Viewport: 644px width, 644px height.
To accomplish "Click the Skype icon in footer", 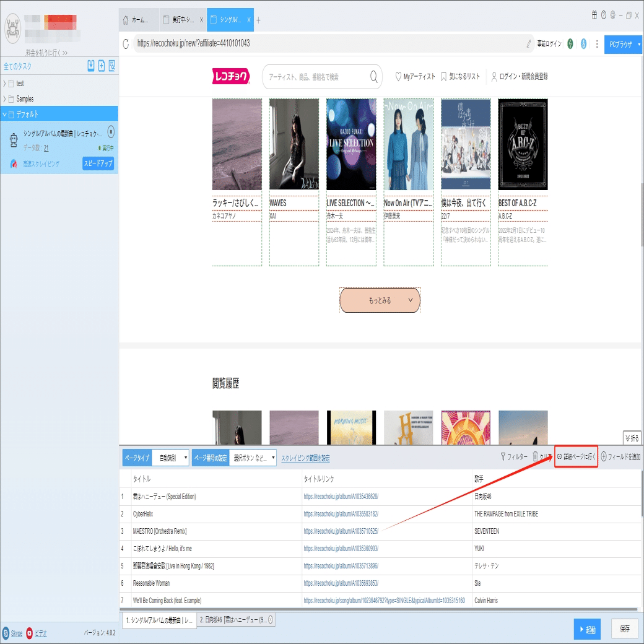I will [x=6, y=633].
